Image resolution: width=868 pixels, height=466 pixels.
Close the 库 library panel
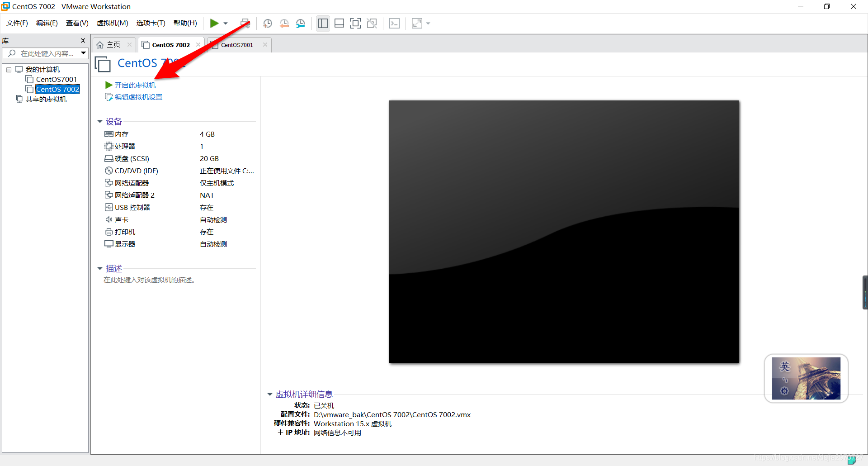[83, 41]
